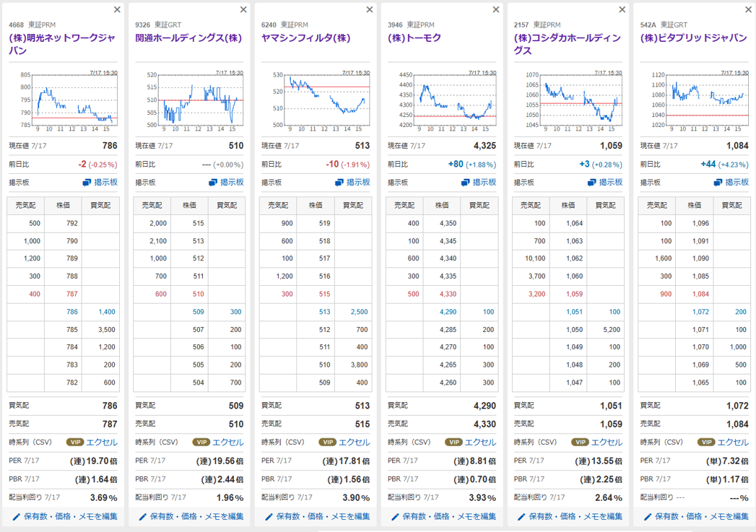This screenshot has height=532, width=756.
Task: Edit 保有数・価格・メモ for 関通ホールディングス
Action: pyautogui.click(x=191, y=517)
